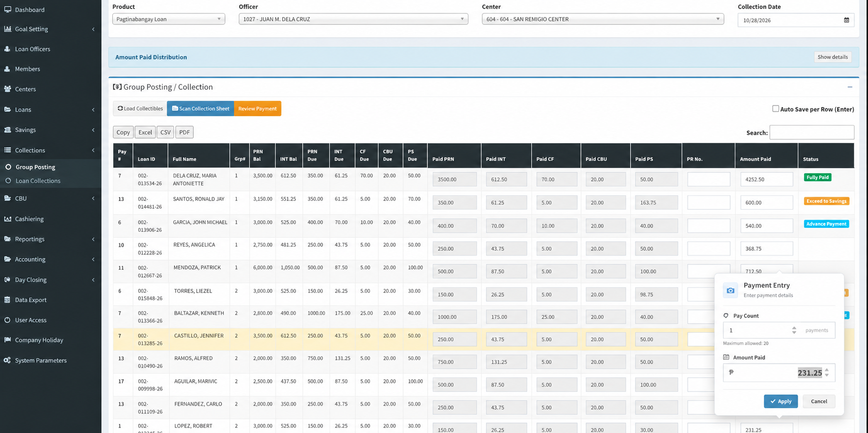868x433 pixels.
Task: Export the table with the Excel button
Action: [x=145, y=132]
